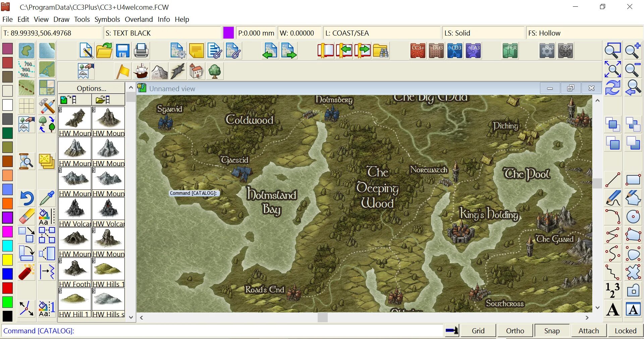This screenshot has height=339, width=644.
Task: Open the yellow flag symbols catalog
Action: click(123, 71)
